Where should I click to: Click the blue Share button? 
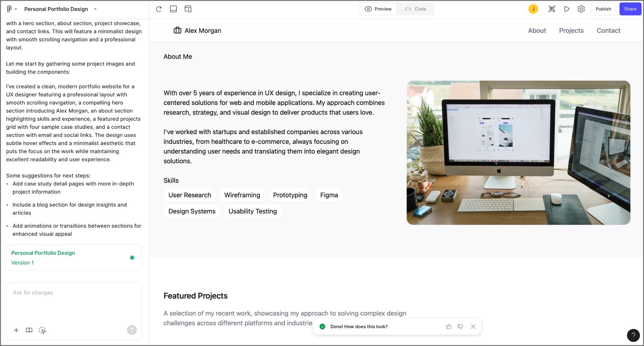[x=630, y=9]
